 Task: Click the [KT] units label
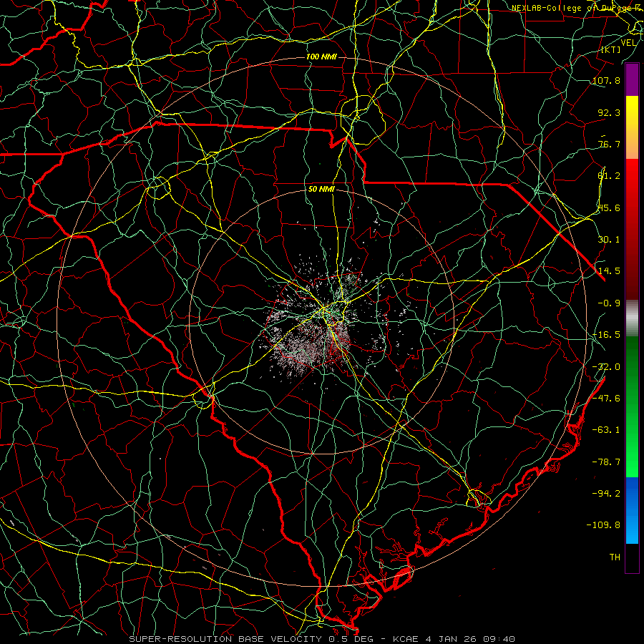[611, 50]
